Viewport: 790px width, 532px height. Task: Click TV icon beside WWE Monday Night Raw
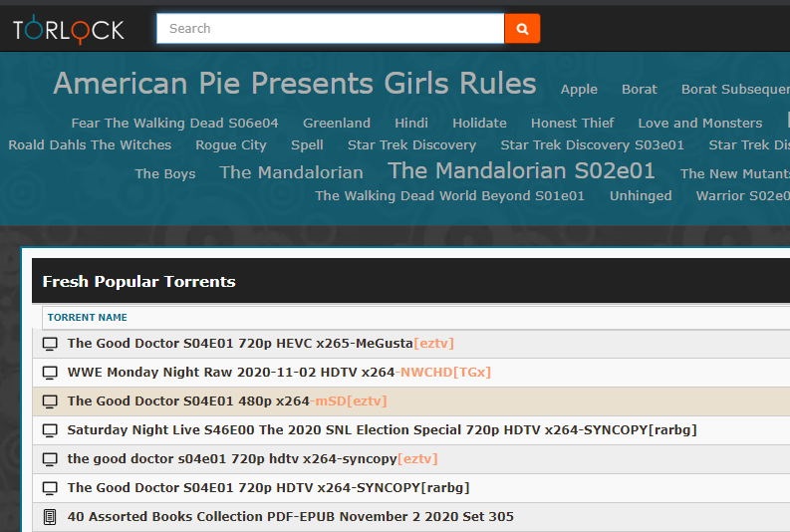(50, 373)
